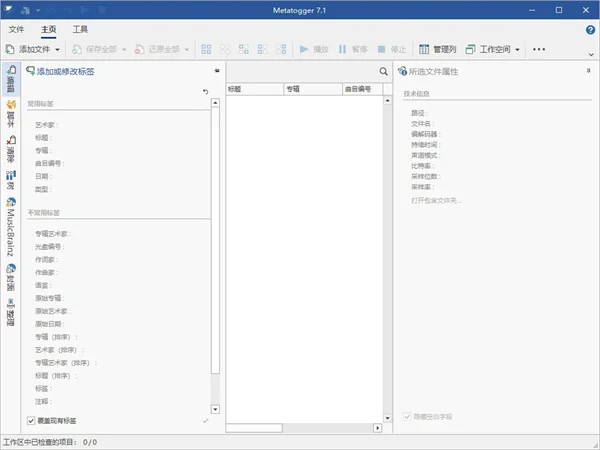Click the 不常用标签 section header
The width and height of the screenshot is (600, 450).
pos(44,213)
